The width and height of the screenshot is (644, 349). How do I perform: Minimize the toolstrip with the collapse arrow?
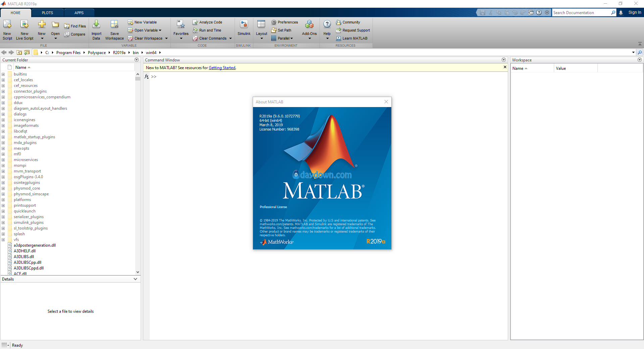(x=640, y=44)
